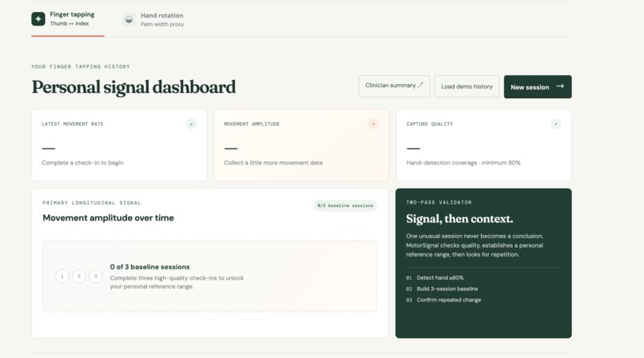Open the Clinician summary
The height and width of the screenshot is (358, 644).
394,86
